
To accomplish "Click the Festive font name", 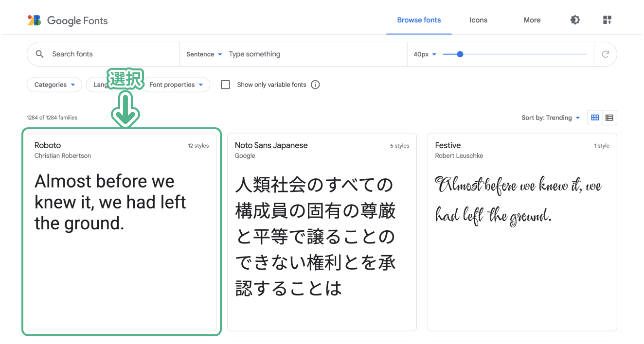I will pyautogui.click(x=448, y=145).
